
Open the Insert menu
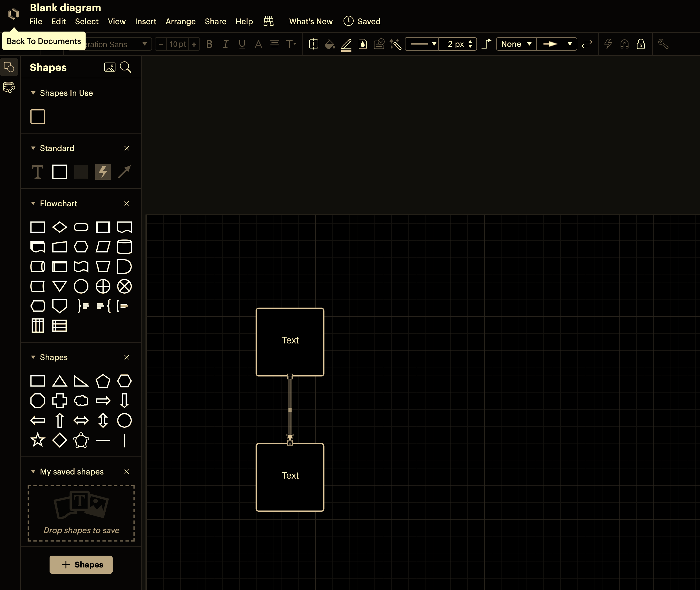click(x=145, y=21)
